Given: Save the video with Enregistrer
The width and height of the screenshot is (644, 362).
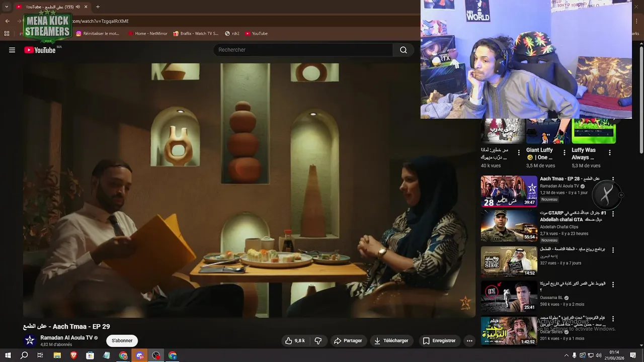Looking at the screenshot, I should click(439, 341).
